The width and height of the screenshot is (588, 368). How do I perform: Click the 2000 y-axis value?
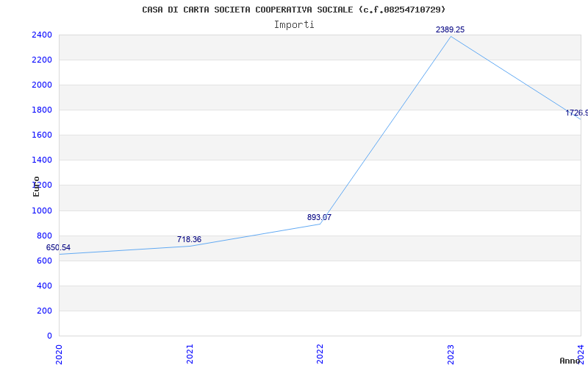[x=42, y=85]
